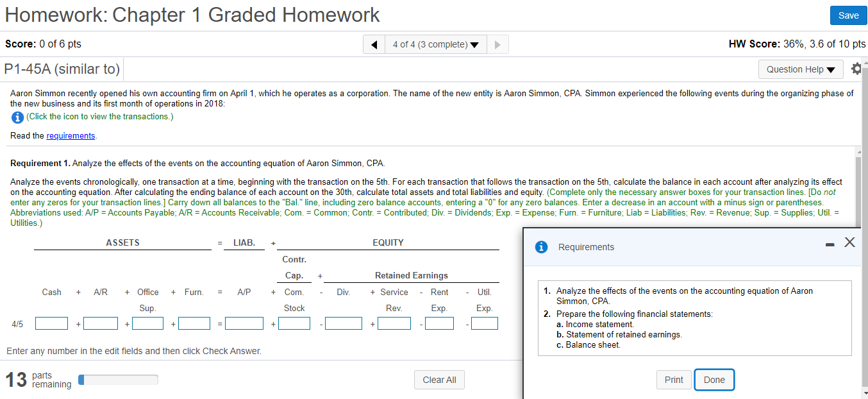Click the Cash input field for 4/5
This screenshot has width=868, height=399.
[52, 324]
